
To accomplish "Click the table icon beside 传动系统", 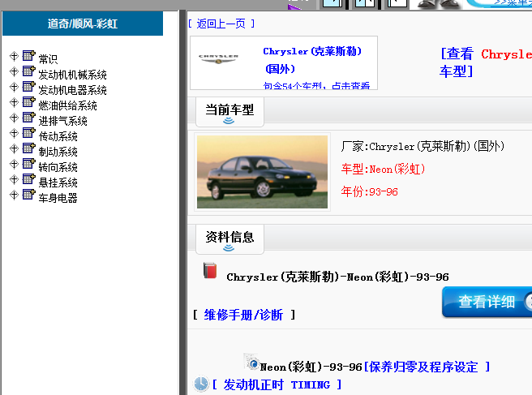I will 29,133.
